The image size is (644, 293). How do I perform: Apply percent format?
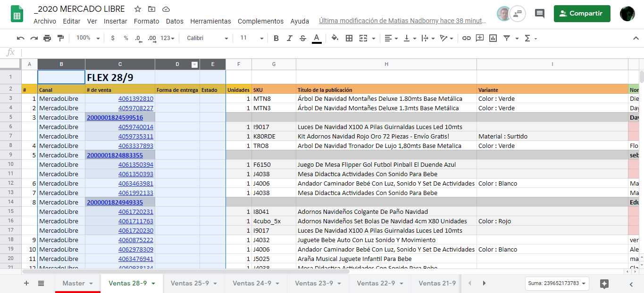click(x=126, y=38)
